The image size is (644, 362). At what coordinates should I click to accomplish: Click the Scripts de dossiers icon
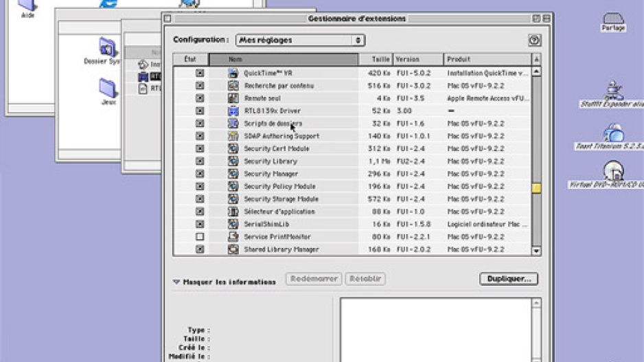pyautogui.click(x=233, y=123)
